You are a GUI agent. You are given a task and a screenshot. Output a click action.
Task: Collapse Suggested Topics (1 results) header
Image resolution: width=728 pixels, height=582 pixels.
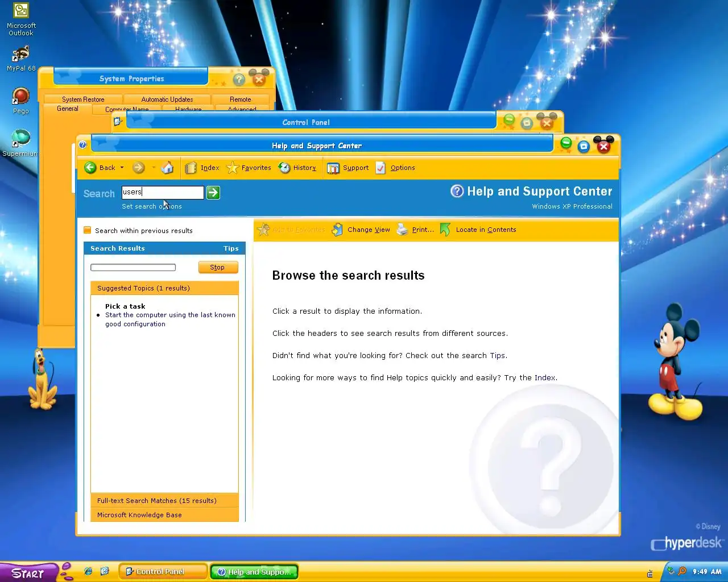[164, 288]
